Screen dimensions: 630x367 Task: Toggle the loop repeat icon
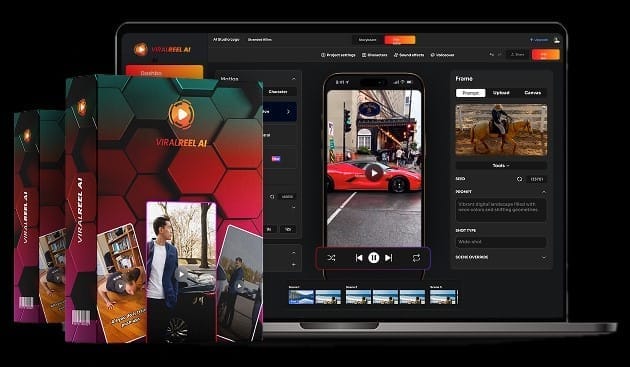tap(416, 258)
